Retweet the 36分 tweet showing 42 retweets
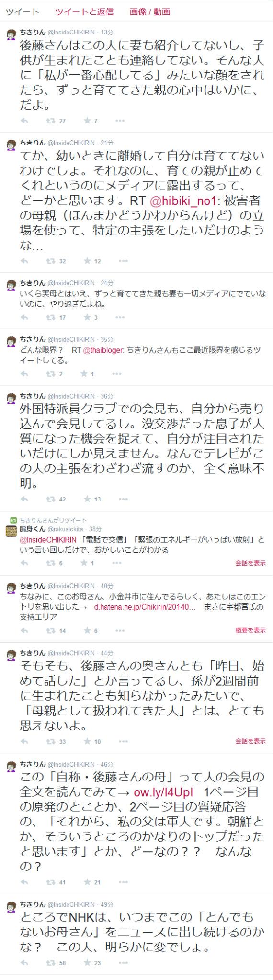The image size is (273, 980). click(50, 499)
